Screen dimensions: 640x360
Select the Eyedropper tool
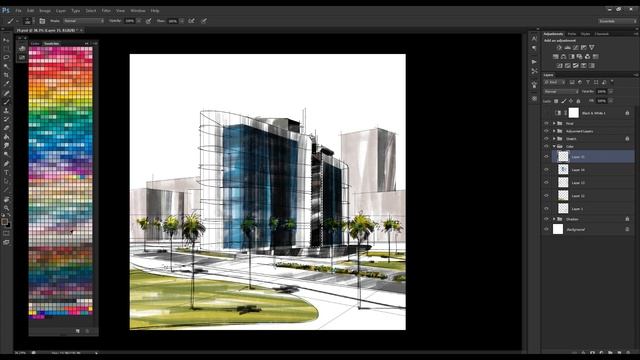pyautogui.click(x=6, y=84)
